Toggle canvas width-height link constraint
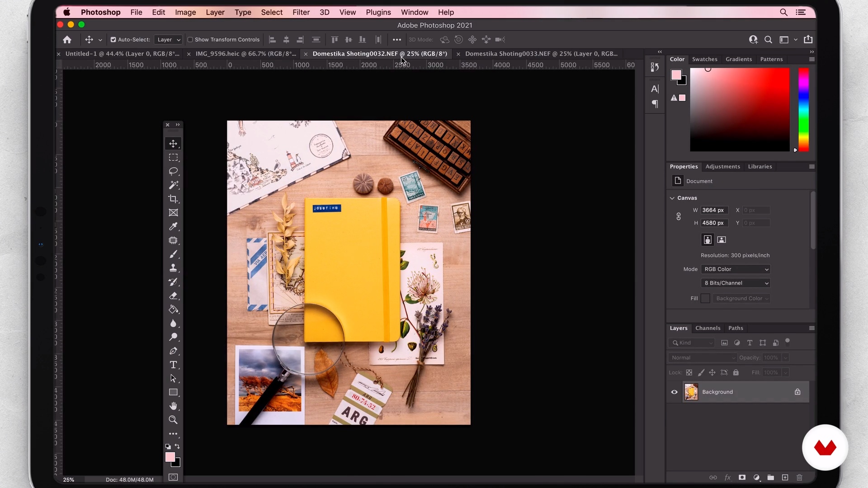 point(679,217)
